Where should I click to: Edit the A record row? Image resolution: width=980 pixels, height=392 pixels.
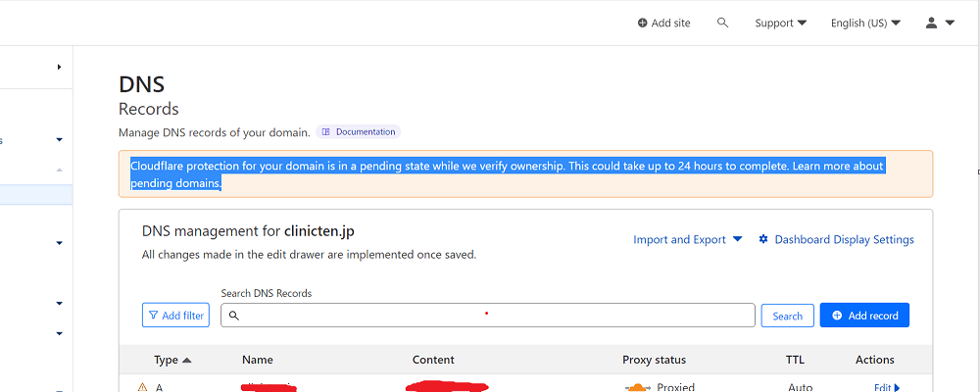point(887,388)
